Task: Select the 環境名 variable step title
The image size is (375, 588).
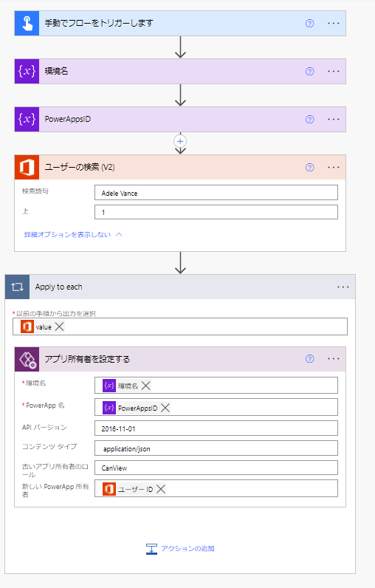Action: (x=56, y=71)
